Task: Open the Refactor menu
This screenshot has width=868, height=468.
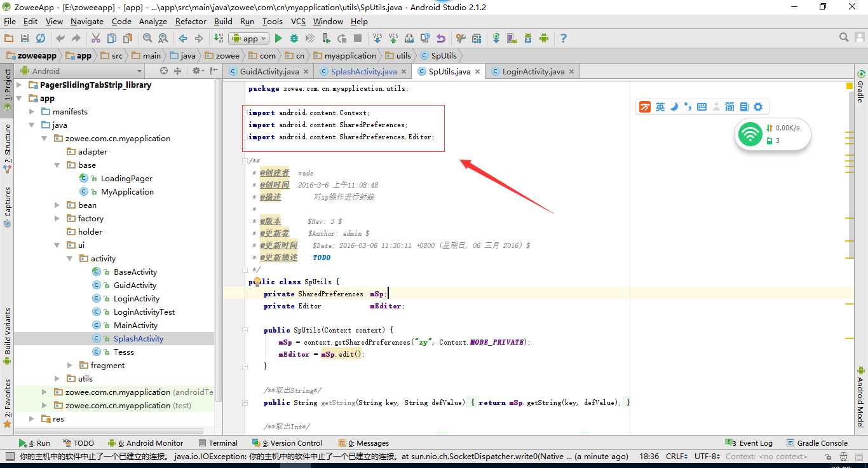Action: coord(191,21)
